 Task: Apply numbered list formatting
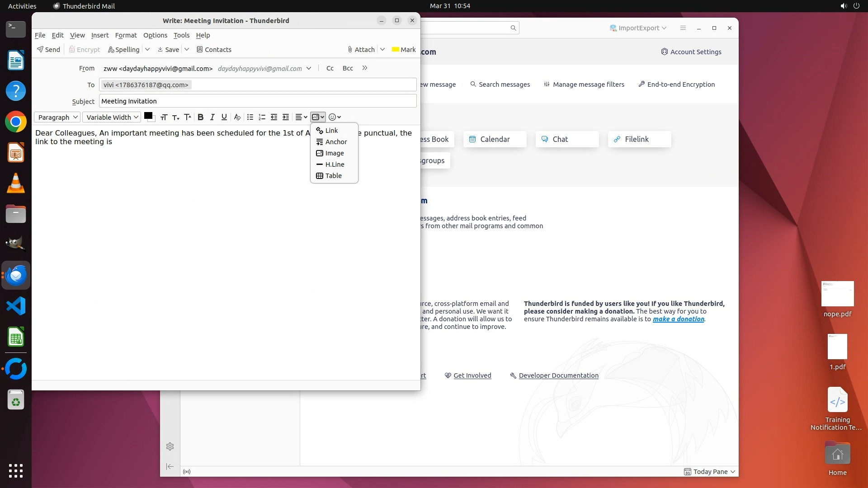(262, 117)
